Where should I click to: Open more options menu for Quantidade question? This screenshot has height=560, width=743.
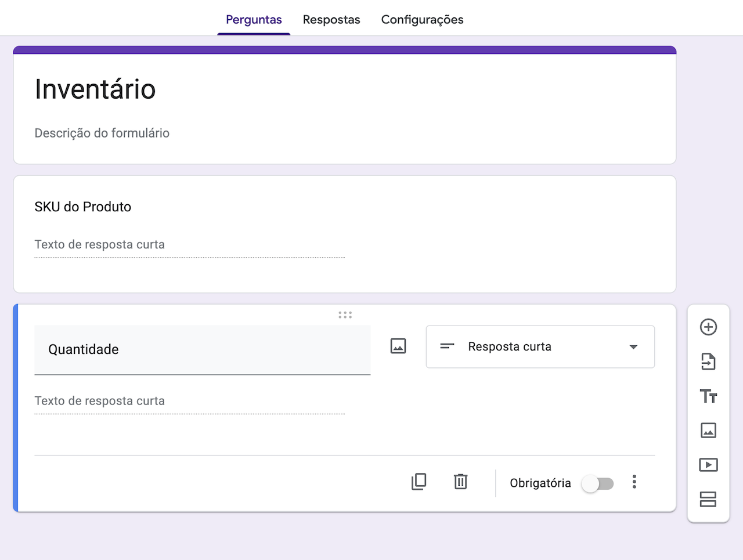pos(634,482)
